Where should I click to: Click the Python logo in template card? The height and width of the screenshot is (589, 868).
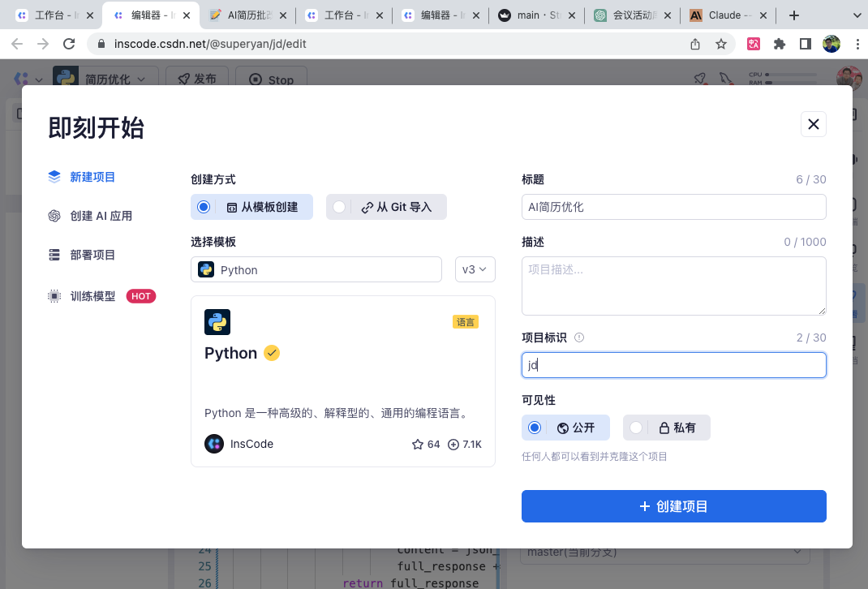[x=217, y=322]
